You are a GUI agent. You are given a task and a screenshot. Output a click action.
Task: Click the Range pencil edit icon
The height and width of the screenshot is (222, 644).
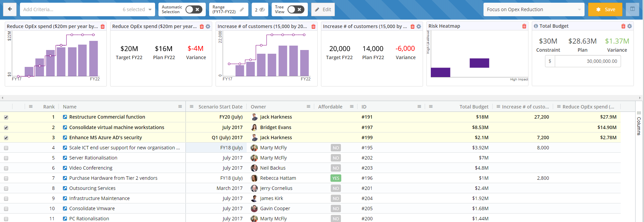[x=242, y=10]
